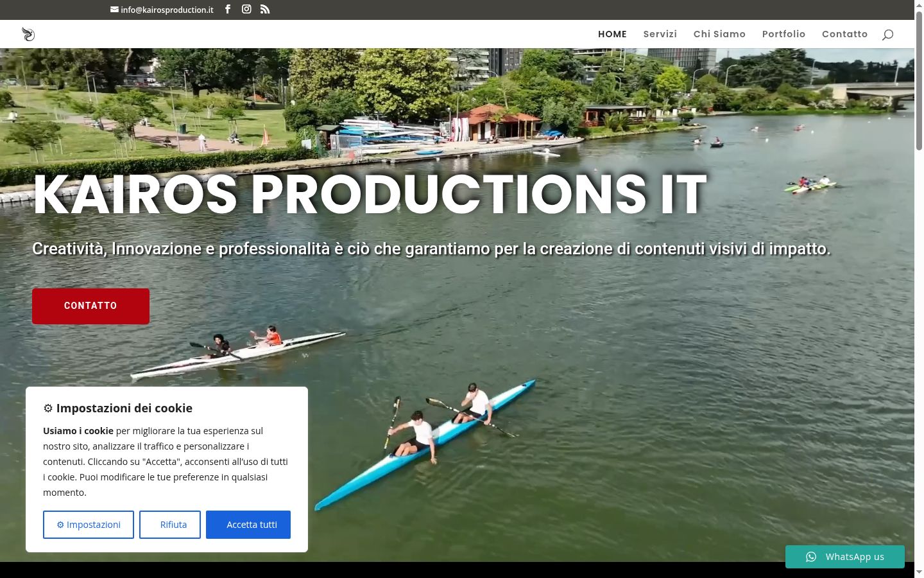The width and height of the screenshot is (924, 578).
Task: Click the 'Impostazioni dei cookie' heading
Action: [x=118, y=408]
